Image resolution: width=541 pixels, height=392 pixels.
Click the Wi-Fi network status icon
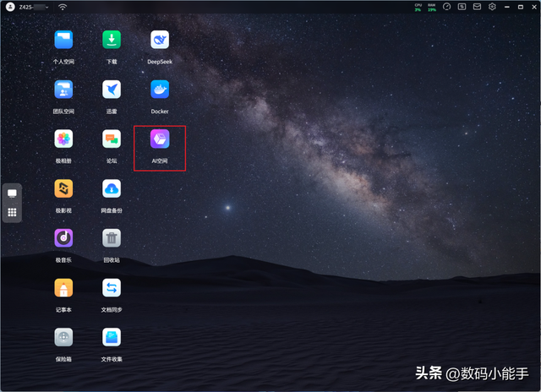(63, 7)
